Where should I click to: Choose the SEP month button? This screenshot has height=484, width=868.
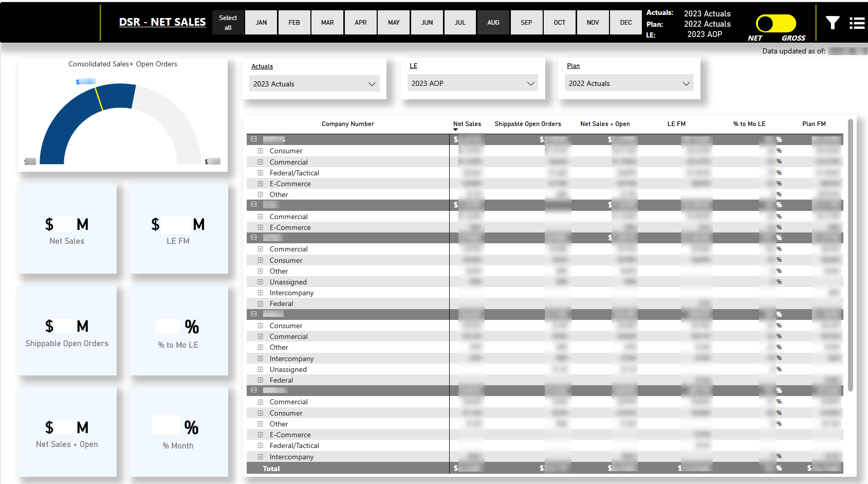[526, 23]
